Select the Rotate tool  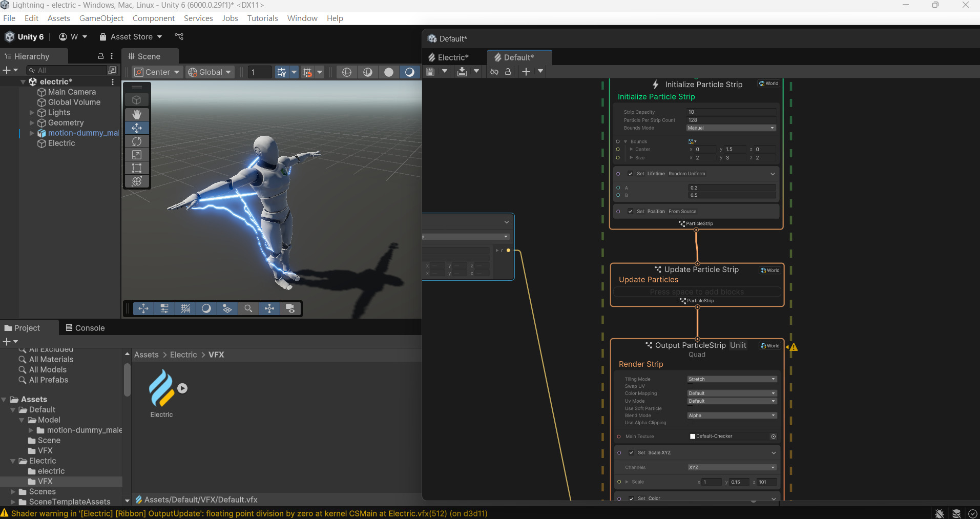click(x=137, y=141)
